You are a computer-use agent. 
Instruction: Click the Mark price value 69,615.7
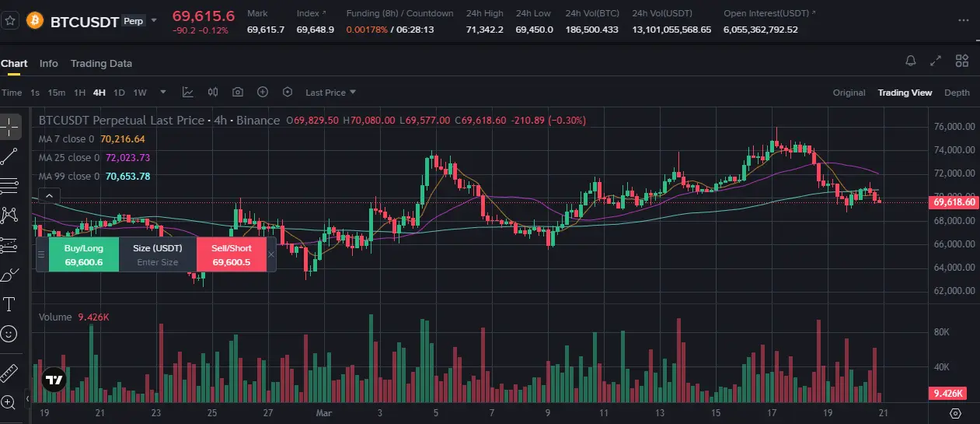[266, 30]
